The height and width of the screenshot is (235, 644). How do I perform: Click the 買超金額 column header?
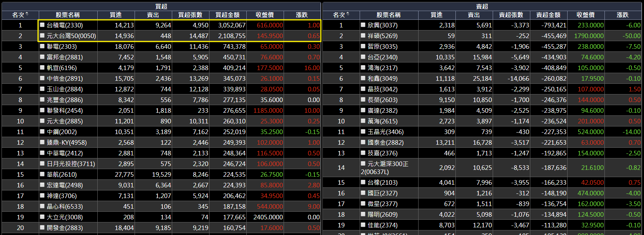point(227,14)
